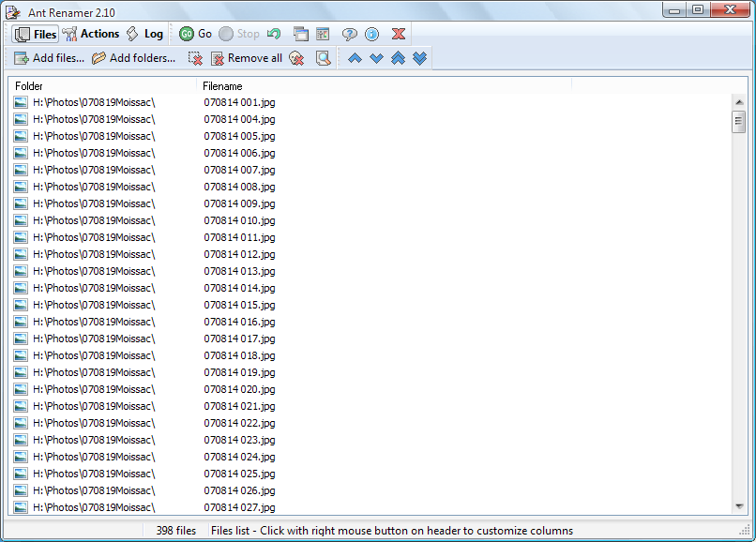Select file 070814 026.jpg
This screenshot has width=756, height=542.
coord(239,490)
